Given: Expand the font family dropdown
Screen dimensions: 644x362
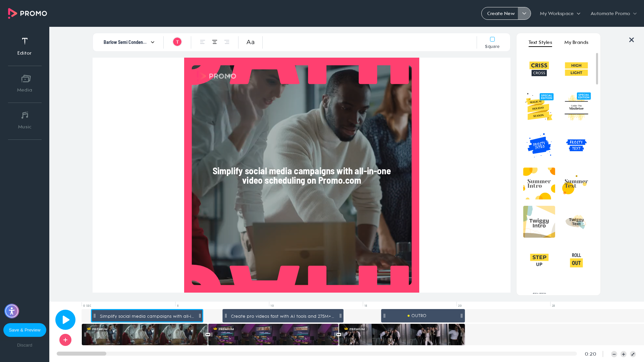Looking at the screenshot, I should click(129, 42).
